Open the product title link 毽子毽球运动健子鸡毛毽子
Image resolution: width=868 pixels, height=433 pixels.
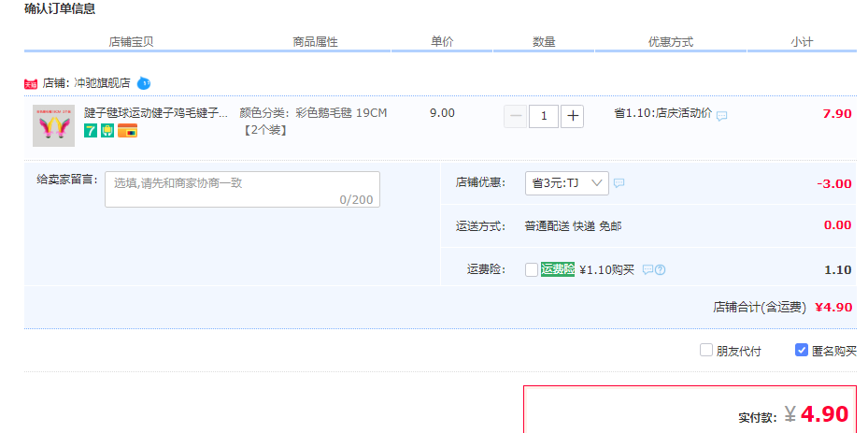click(155, 113)
